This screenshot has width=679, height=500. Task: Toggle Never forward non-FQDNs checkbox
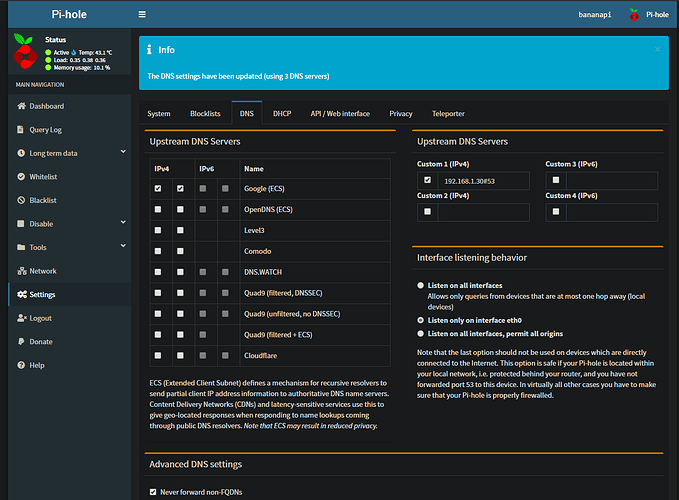click(x=153, y=492)
